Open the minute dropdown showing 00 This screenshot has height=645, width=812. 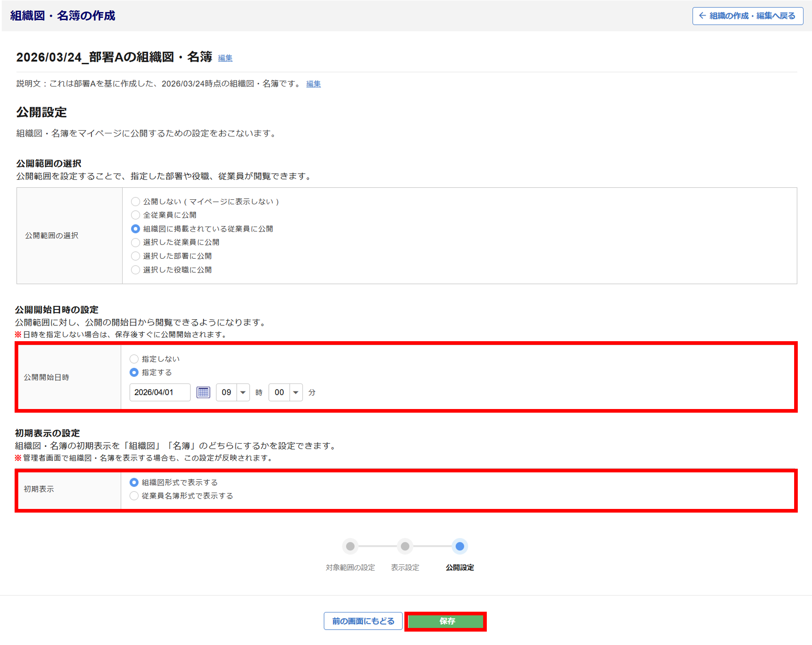click(285, 392)
